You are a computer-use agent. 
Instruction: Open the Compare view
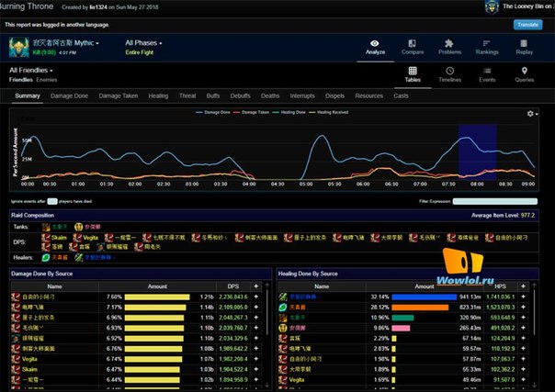click(x=411, y=47)
